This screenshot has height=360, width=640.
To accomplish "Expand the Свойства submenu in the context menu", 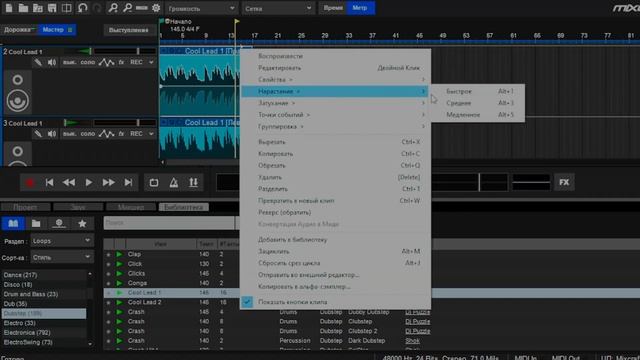I will pyautogui.click(x=335, y=80).
